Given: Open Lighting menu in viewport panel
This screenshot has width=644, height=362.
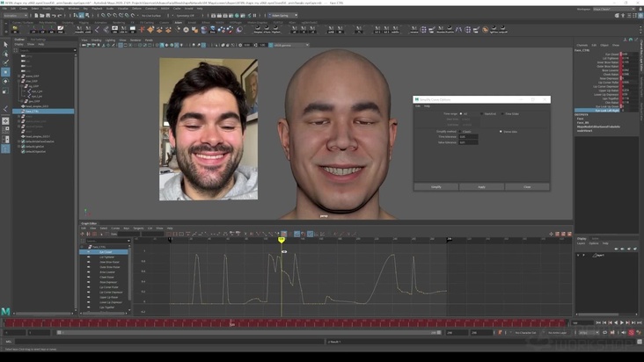Looking at the screenshot, I should point(110,40).
